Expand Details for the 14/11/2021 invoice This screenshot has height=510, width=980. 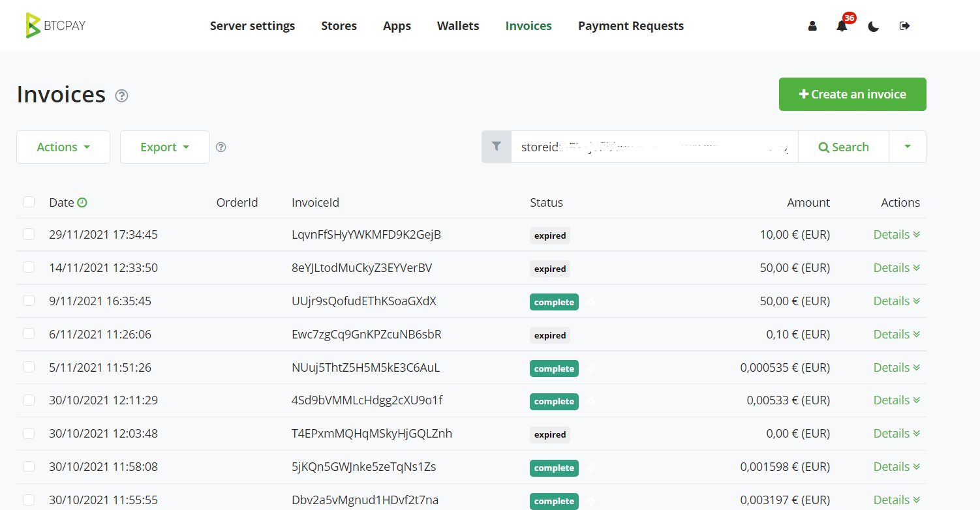pos(897,267)
